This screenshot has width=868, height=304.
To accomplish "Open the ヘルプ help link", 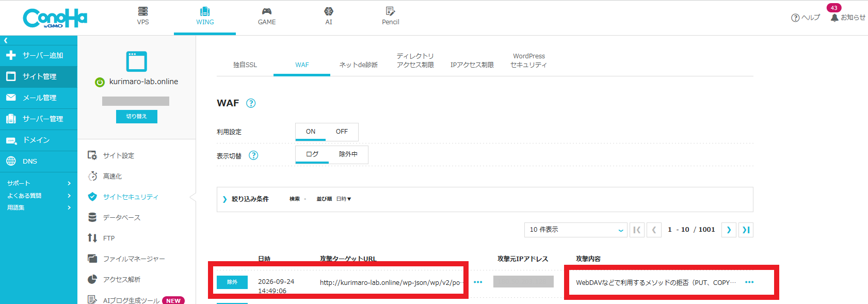I will (806, 18).
